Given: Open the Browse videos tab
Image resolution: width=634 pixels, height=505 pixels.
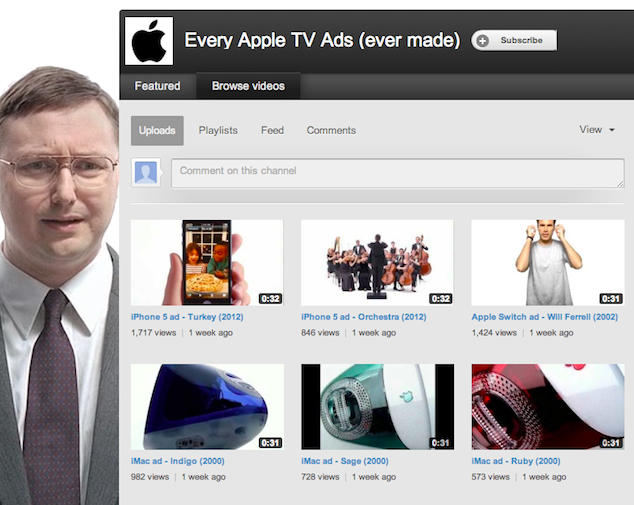Looking at the screenshot, I should point(248,86).
